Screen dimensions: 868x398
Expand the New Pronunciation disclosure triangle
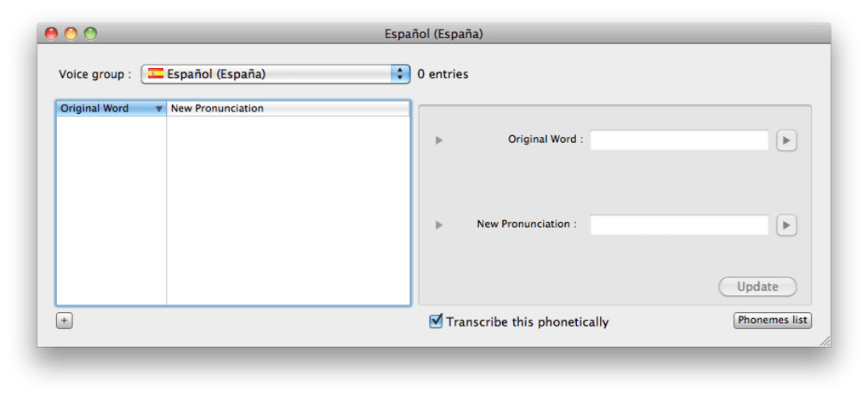[x=439, y=225]
